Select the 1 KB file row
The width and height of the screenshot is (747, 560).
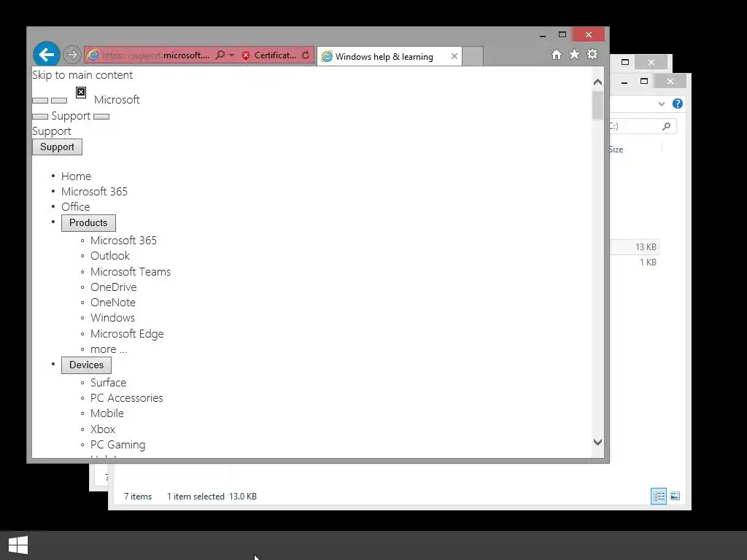635,262
